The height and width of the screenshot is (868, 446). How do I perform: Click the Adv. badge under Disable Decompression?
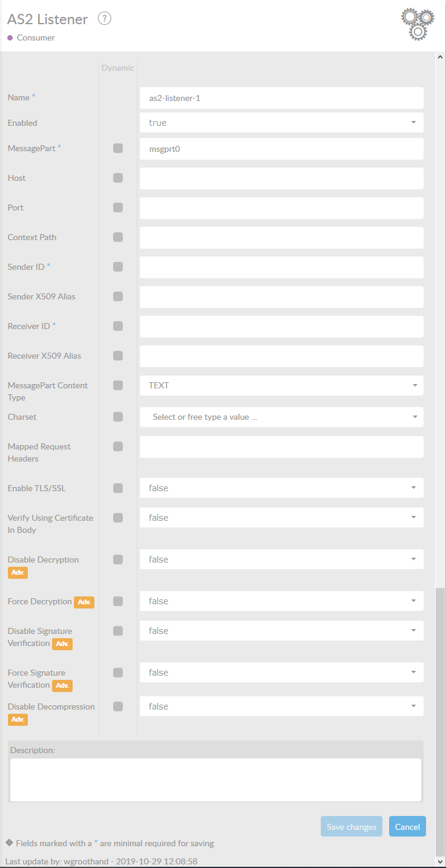[x=18, y=719]
